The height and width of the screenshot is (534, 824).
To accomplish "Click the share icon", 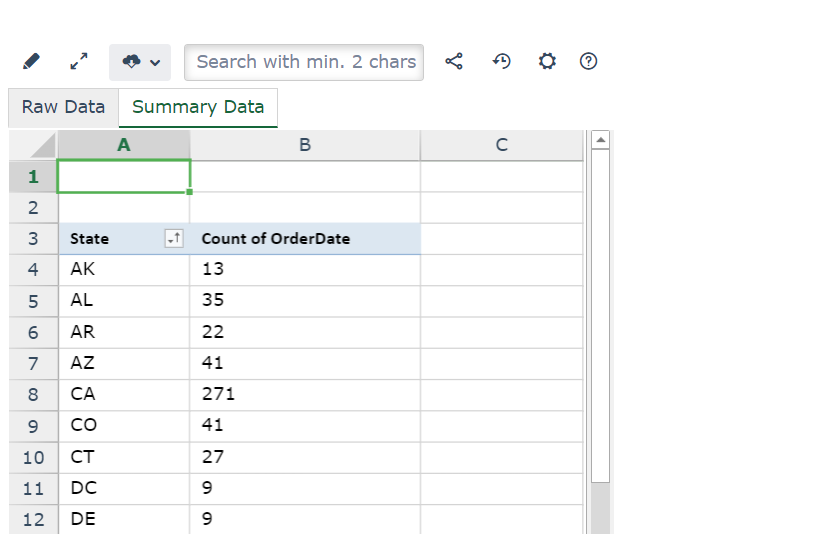I will tap(454, 61).
